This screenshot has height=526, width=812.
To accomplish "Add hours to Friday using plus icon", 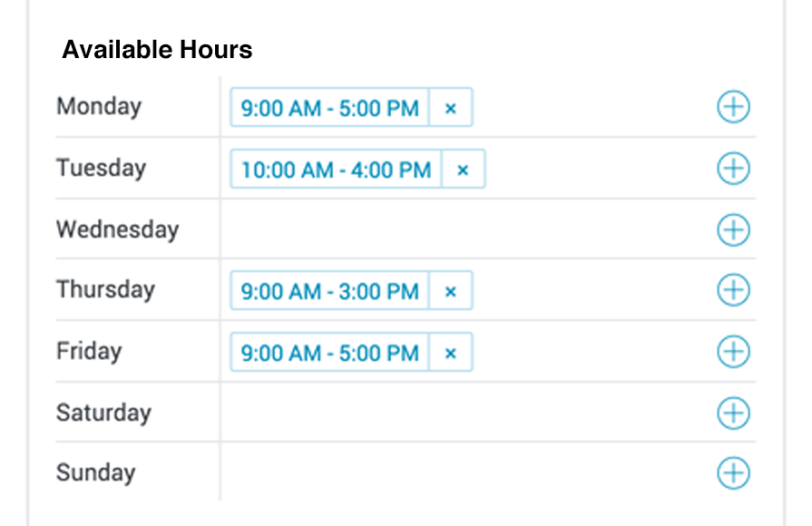I will [x=733, y=352].
